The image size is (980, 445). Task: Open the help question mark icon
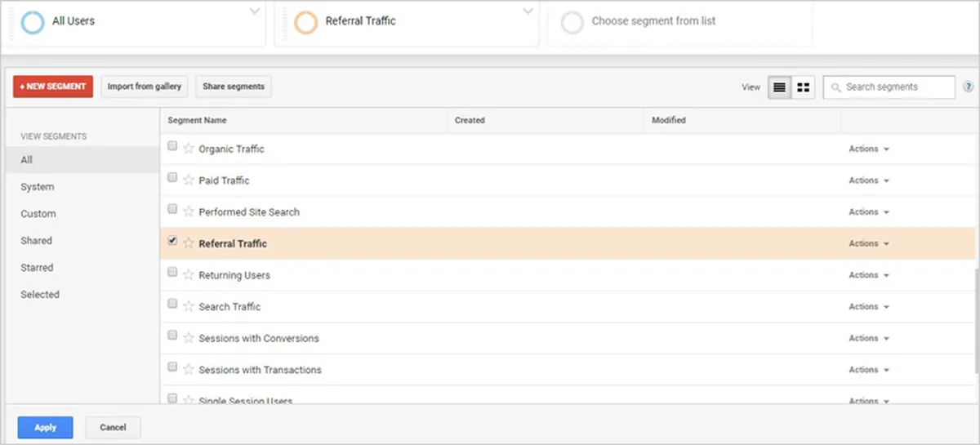969,87
